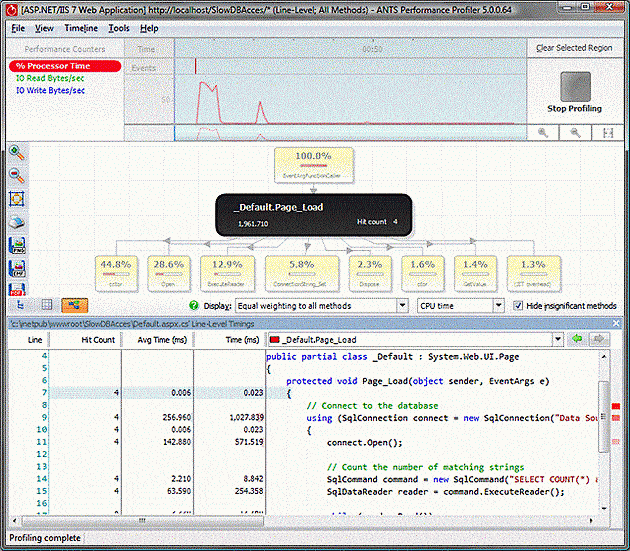Click the red event marker on timeline

[x=196, y=67]
